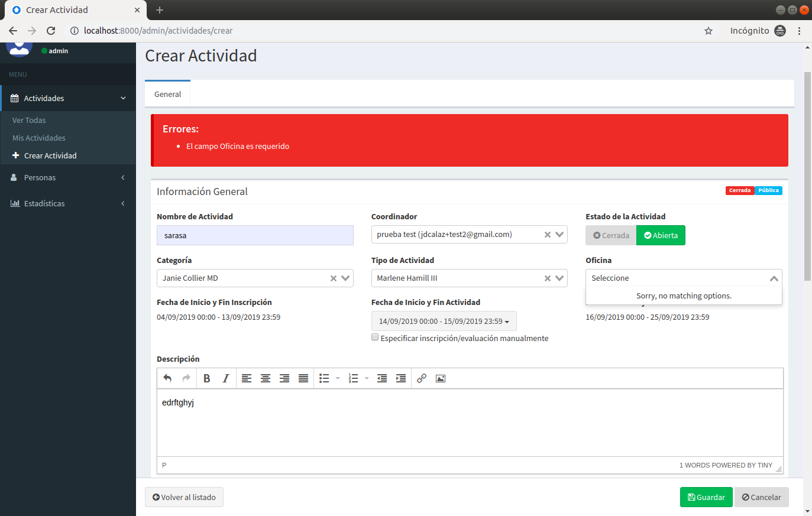Expand the numbered list style dropdown arrow
The width and height of the screenshot is (812, 516).
[365, 378]
